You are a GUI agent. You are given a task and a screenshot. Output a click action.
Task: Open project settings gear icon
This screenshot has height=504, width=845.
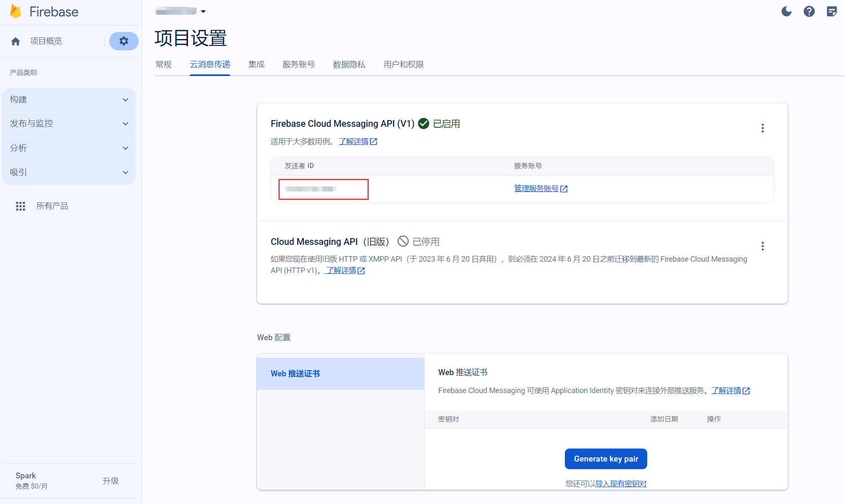point(123,41)
